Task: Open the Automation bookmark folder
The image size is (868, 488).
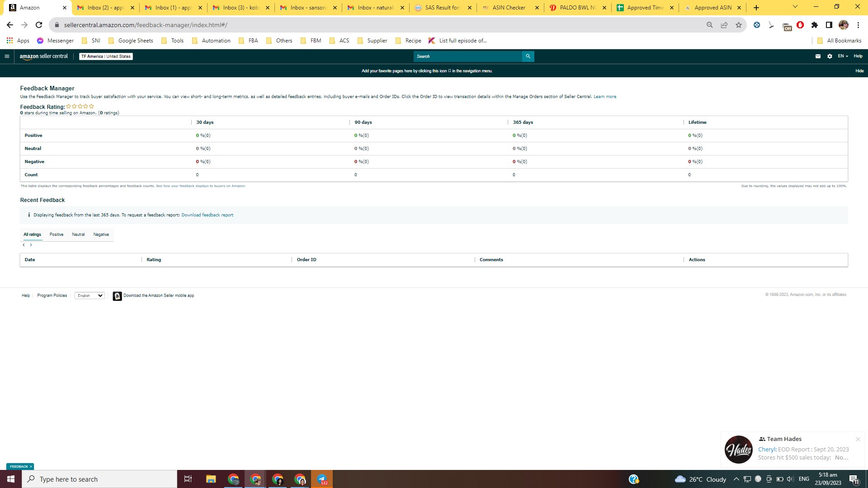Action: coord(211,41)
